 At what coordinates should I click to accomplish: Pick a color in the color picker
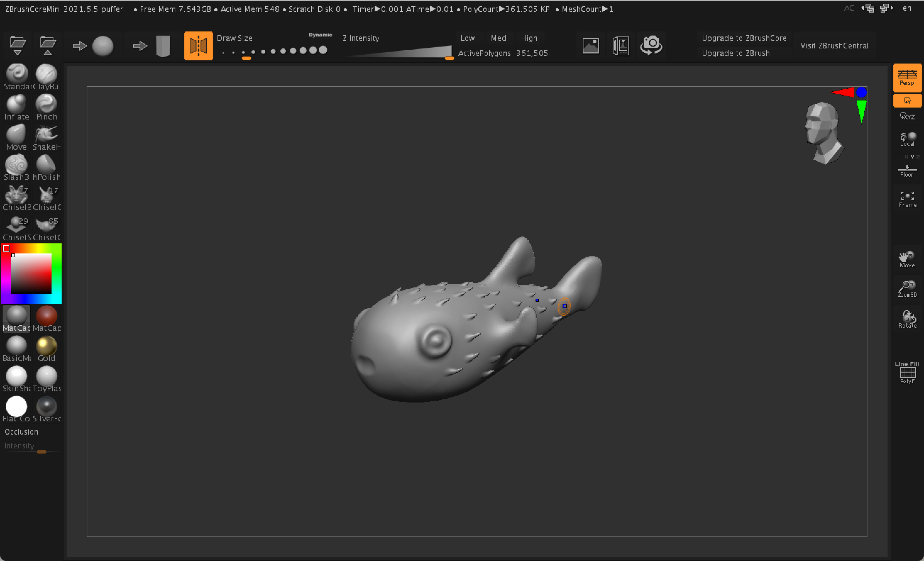point(31,274)
